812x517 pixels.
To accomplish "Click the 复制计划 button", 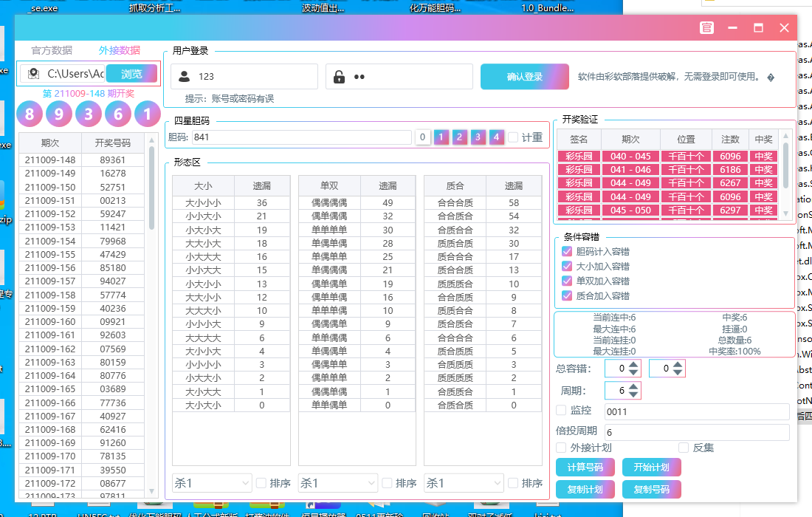I will [585, 490].
